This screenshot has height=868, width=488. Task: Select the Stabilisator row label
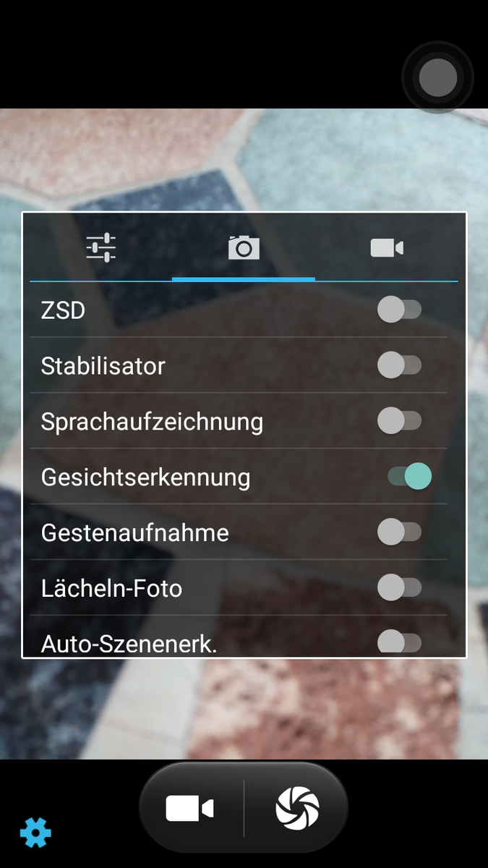[103, 365]
